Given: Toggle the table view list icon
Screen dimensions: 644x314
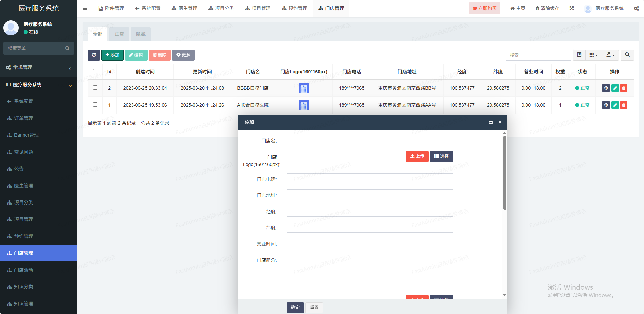Looking at the screenshot, I should pos(579,55).
